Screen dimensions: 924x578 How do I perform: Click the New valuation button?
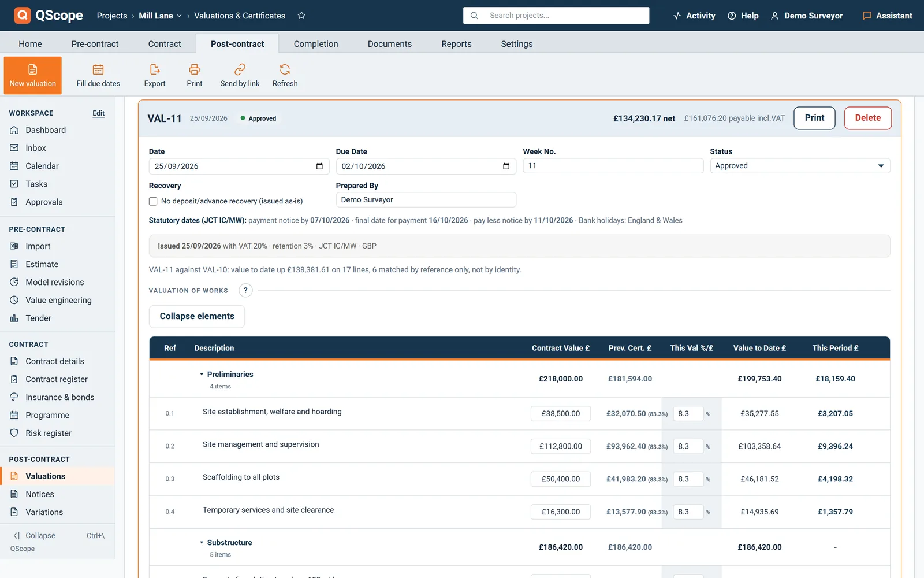click(x=33, y=75)
